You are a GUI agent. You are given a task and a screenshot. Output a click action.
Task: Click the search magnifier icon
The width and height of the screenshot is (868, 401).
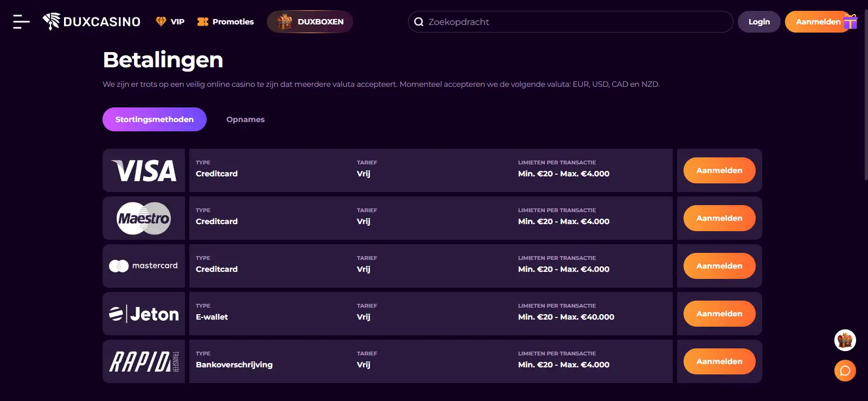pyautogui.click(x=419, y=22)
